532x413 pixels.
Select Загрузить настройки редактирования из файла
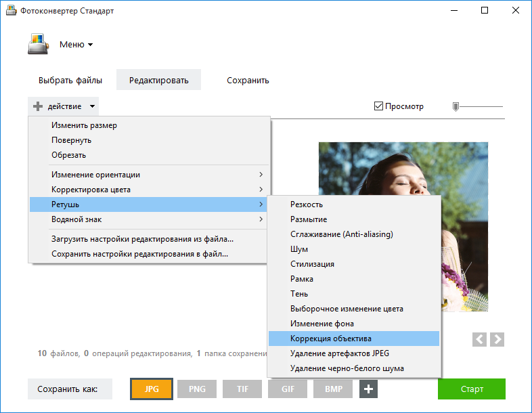149,239
